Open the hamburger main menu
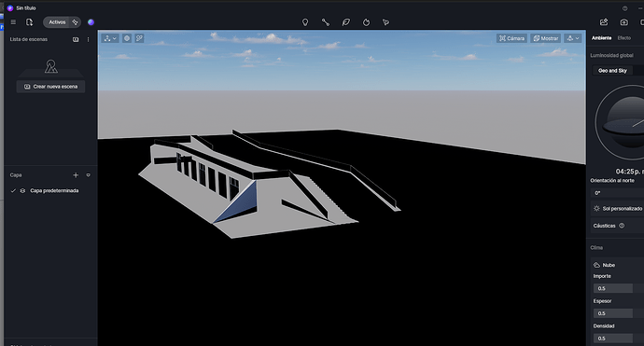This screenshot has height=346, width=644. [13, 22]
